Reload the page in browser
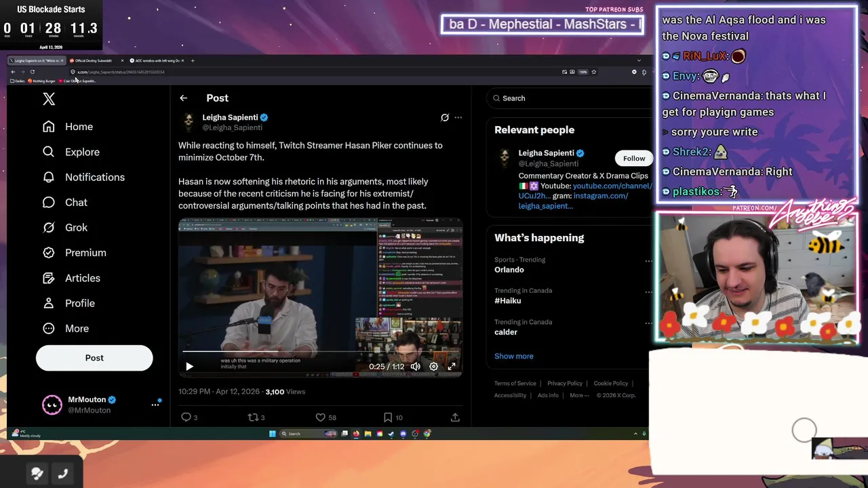868x488 pixels. pos(32,72)
